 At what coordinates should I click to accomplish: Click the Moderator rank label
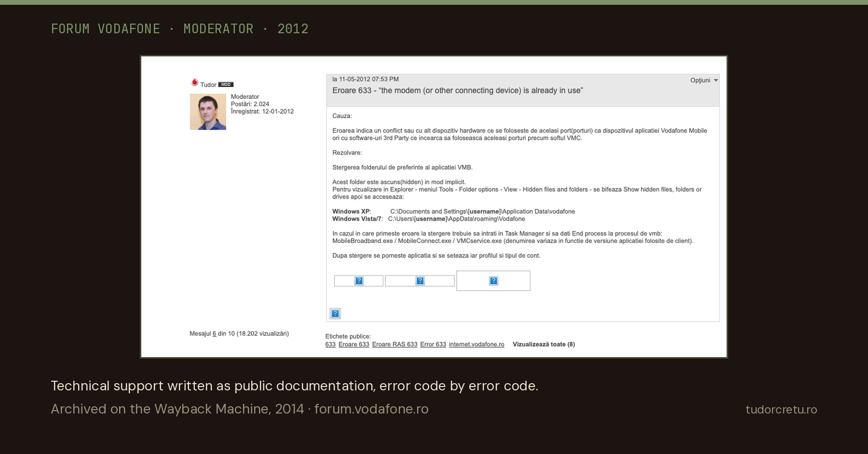[245, 97]
